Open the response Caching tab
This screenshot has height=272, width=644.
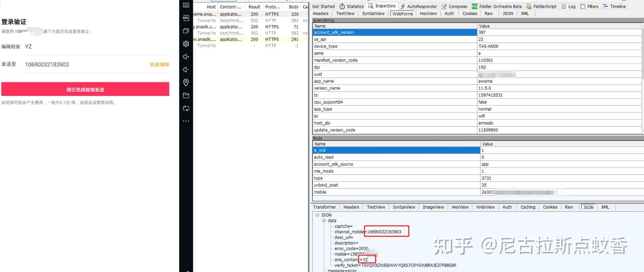tap(528, 207)
